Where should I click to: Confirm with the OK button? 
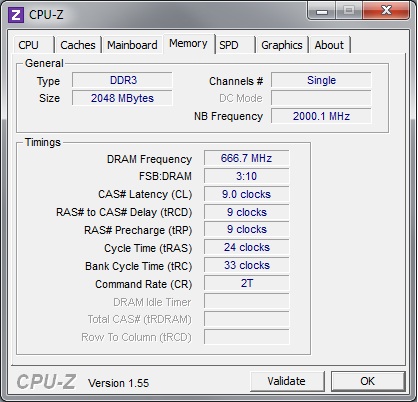pos(368,381)
